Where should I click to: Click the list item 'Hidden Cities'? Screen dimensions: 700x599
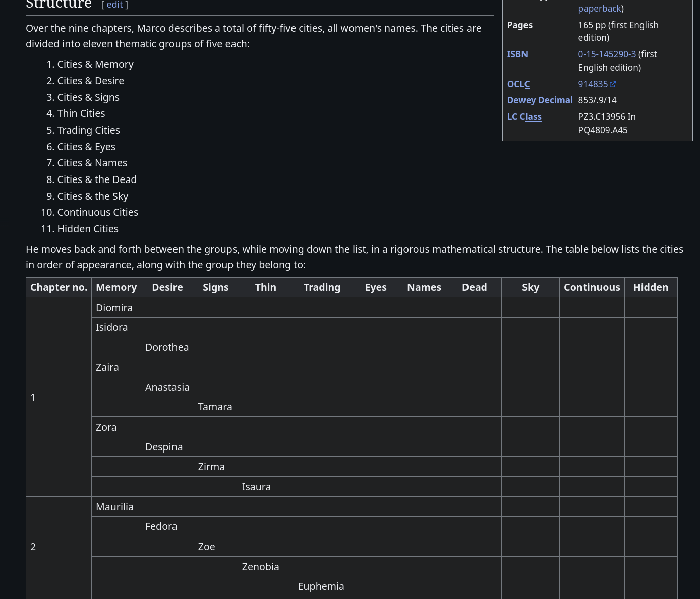pyautogui.click(x=88, y=229)
